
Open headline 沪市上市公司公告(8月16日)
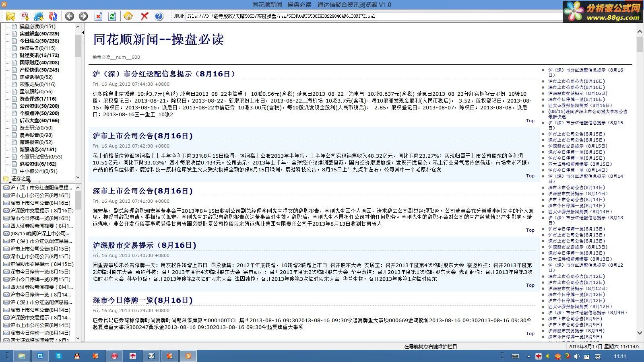click(143, 136)
